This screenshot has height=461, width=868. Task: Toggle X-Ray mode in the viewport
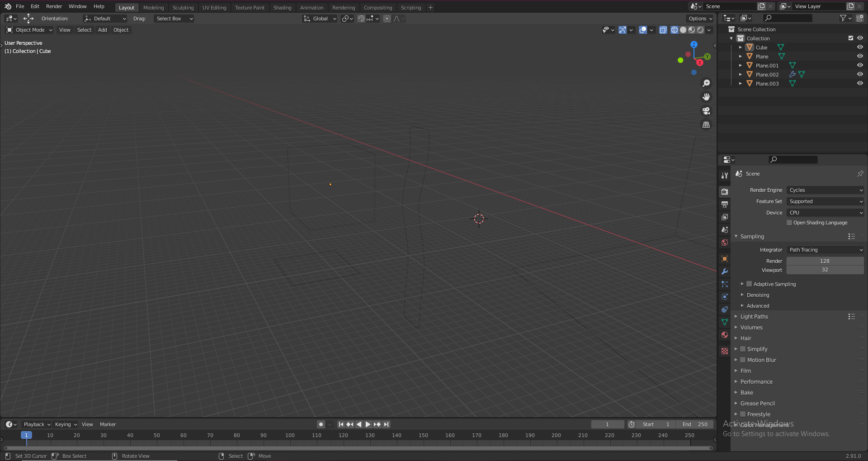tap(663, 30)
